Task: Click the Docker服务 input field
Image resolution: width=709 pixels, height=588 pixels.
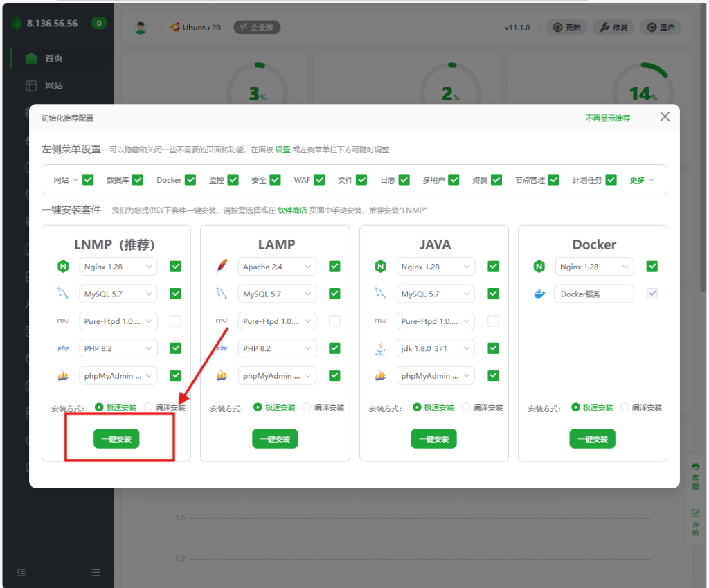Action: [594, 294]
